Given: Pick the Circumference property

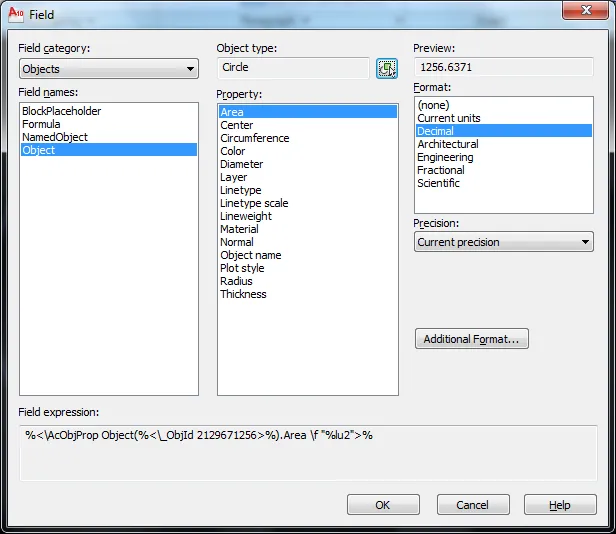Looking at the screenshot, I should click(255, 138).
